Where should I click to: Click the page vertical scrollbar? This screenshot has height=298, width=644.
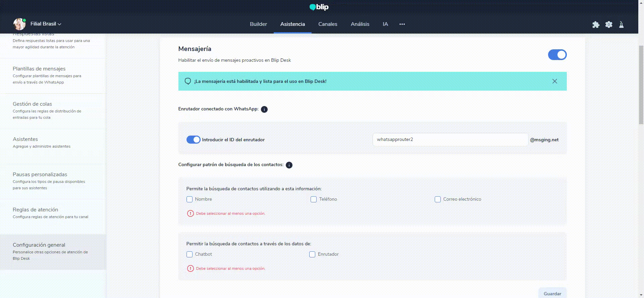click(x=641, y=85)
